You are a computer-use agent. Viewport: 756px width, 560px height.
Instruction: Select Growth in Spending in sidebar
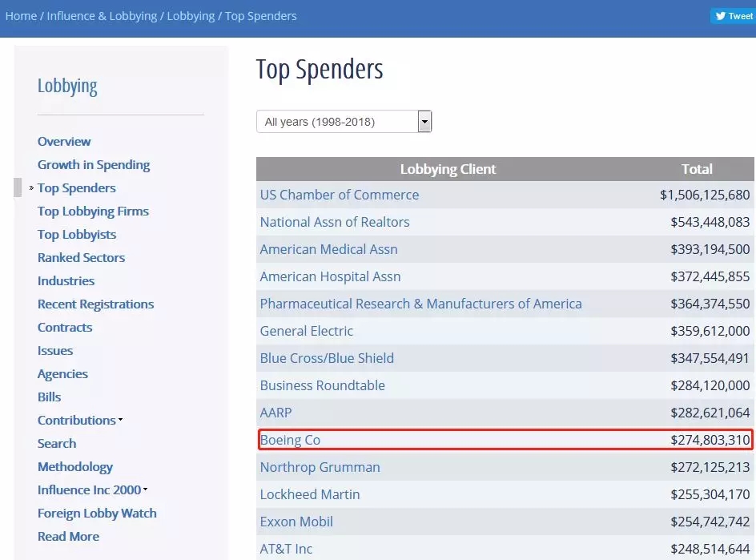tap(94, 165)
